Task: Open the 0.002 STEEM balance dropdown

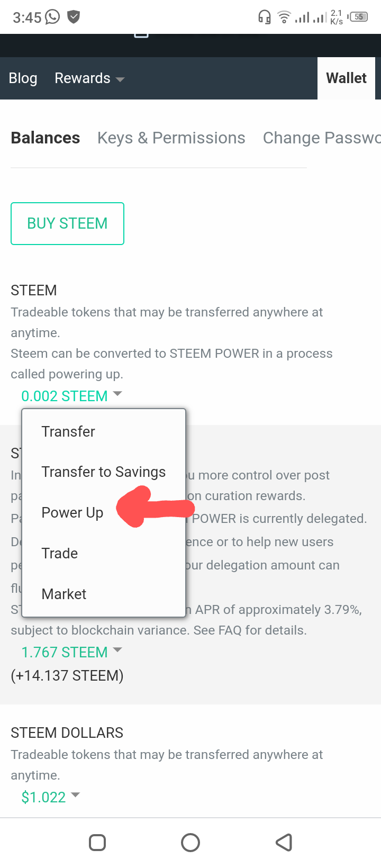Action: click(71, 396)
